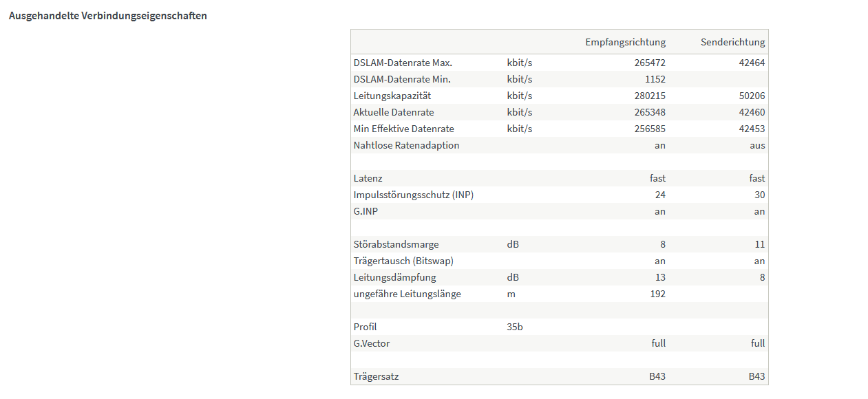Click the DSLAM-Datenrate Max. row label
Viewport: 868px width, 399px height.
point(403,63)
